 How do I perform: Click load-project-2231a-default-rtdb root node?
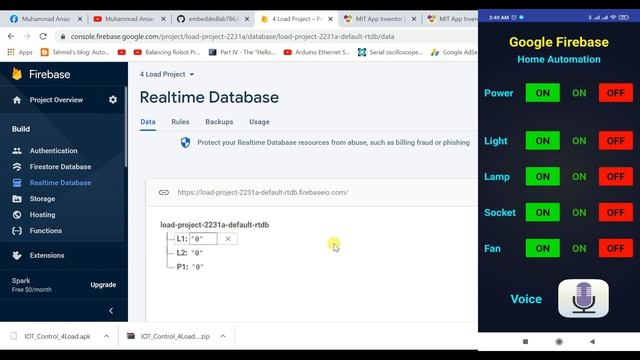[x=215, y=224]
